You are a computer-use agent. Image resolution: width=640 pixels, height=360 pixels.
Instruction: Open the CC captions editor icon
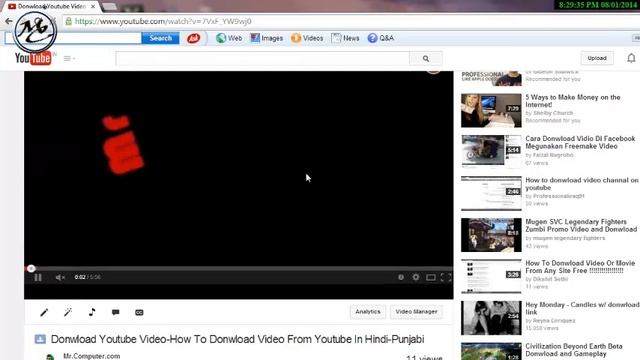click(139, 312)
